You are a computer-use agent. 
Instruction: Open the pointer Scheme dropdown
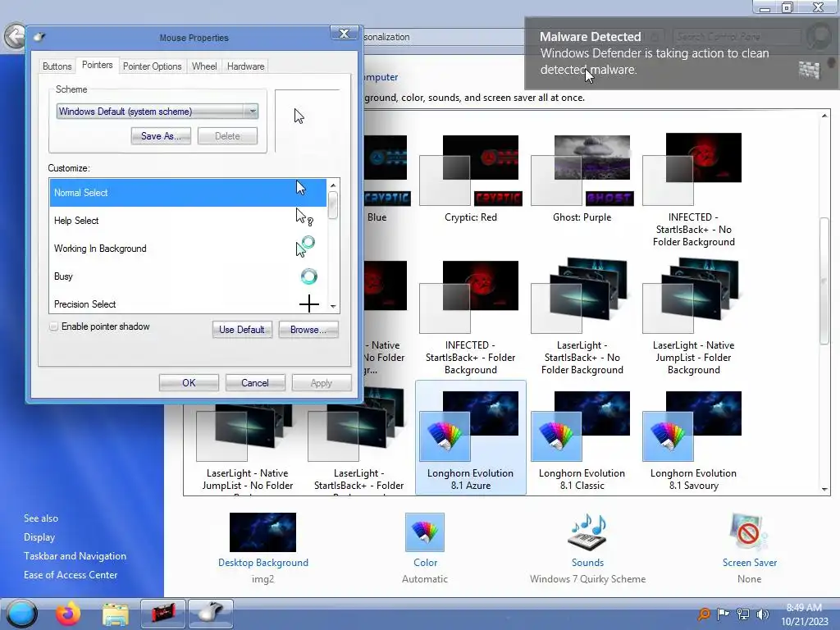(157, 112)
